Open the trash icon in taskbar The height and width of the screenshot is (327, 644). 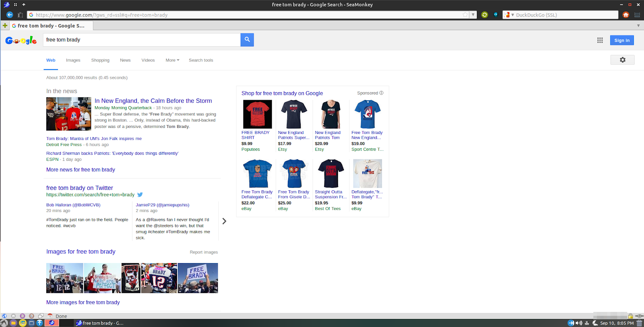[x=639, y=323]
